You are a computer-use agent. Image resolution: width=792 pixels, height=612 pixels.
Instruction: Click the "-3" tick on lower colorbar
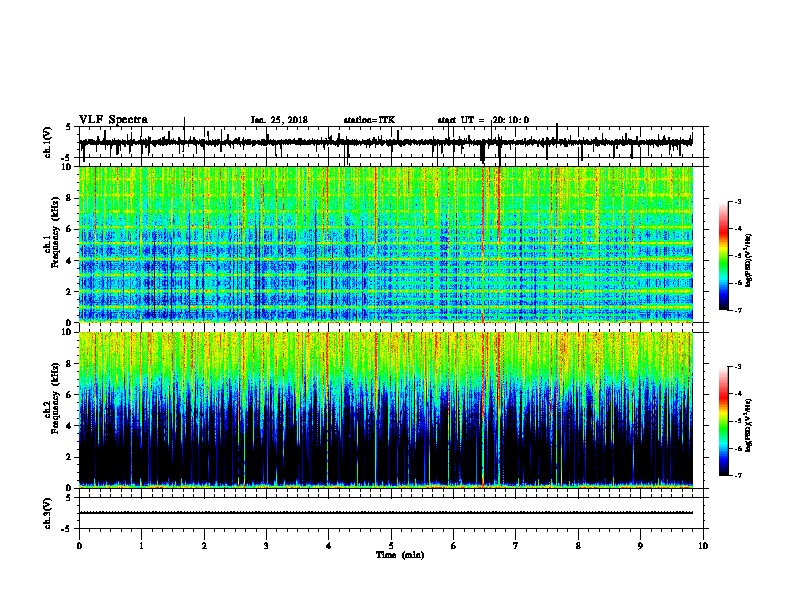tap(737, 367)
